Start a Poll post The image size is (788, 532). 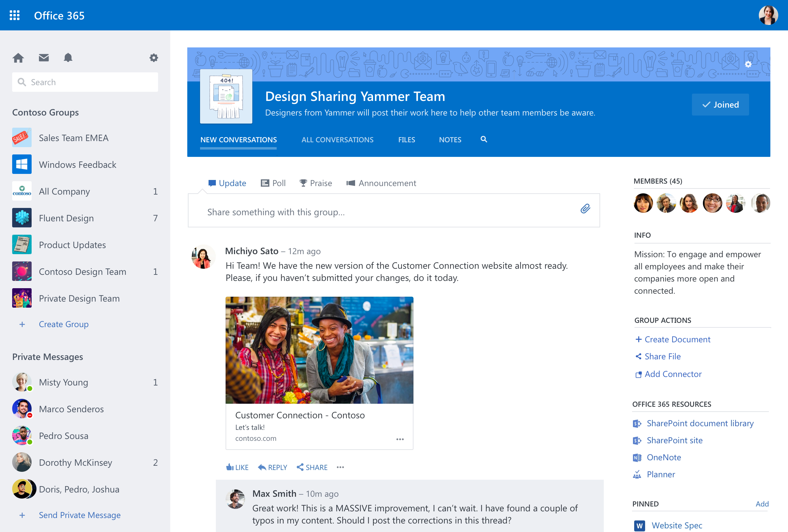[x=273, y=183]
